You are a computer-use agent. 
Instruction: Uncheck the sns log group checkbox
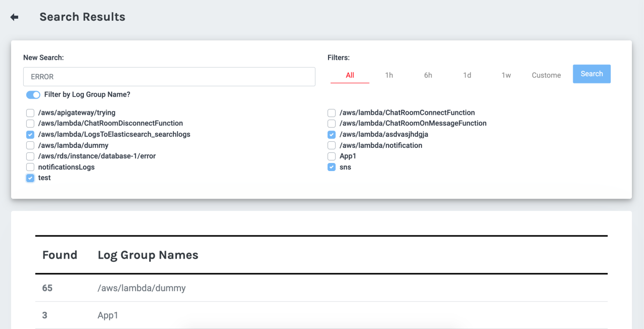tap(332, 167)
